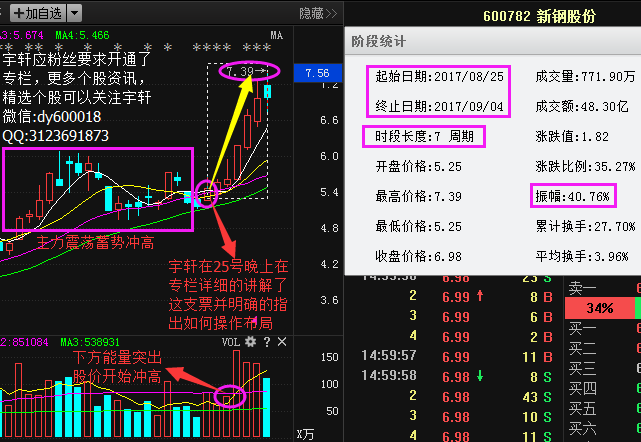Click the green down arrow next to 6.98

click(x=481, y=377)
